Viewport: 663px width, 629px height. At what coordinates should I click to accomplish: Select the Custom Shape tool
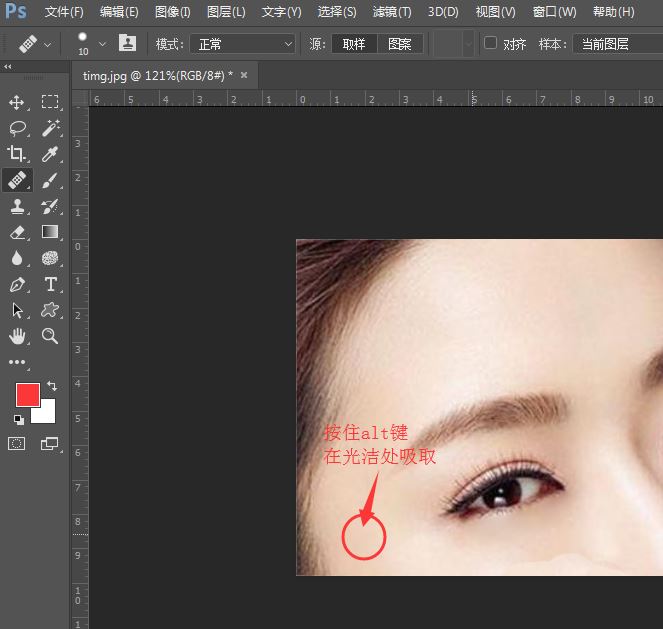[50, 310]
